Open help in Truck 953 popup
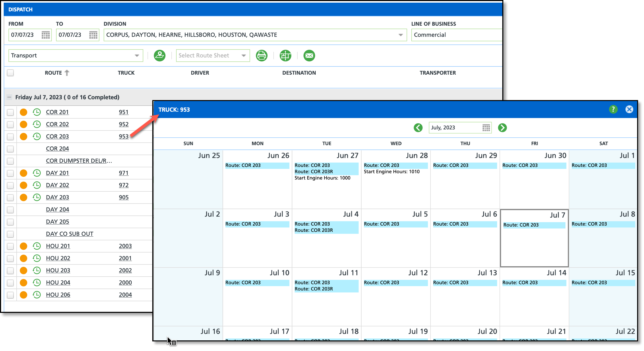 coord(613,109)
